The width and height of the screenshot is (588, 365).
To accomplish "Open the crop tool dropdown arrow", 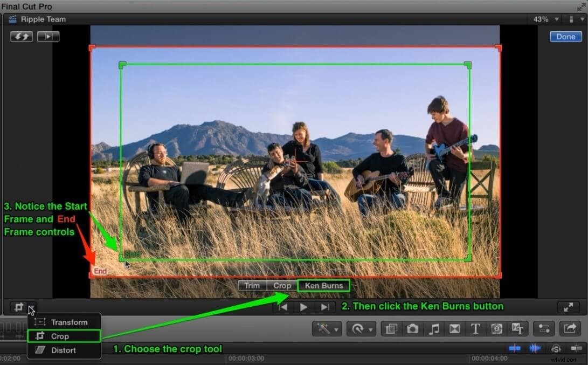I will click(31, 308).
